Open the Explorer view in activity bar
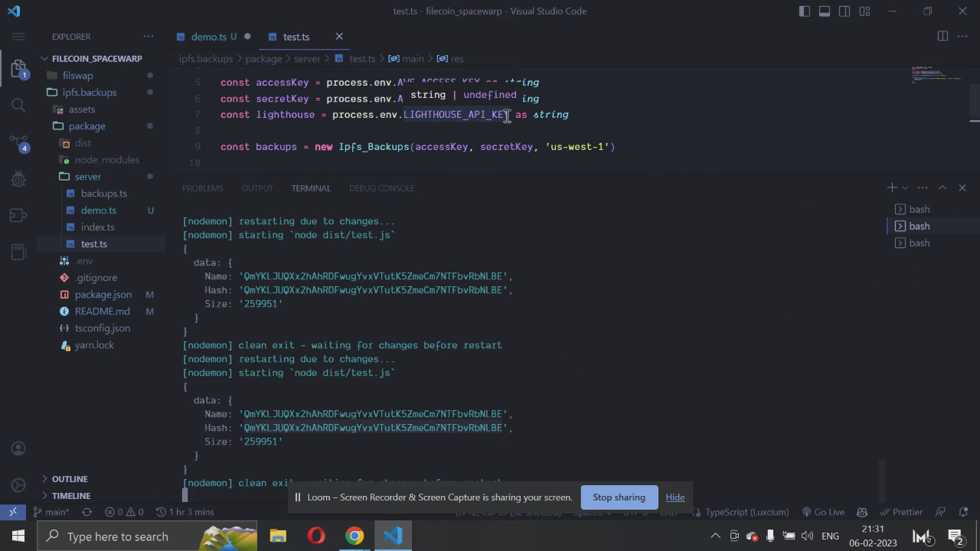Image resolution: width=980 pixels, height=551 pixels. tap(18, 68)
